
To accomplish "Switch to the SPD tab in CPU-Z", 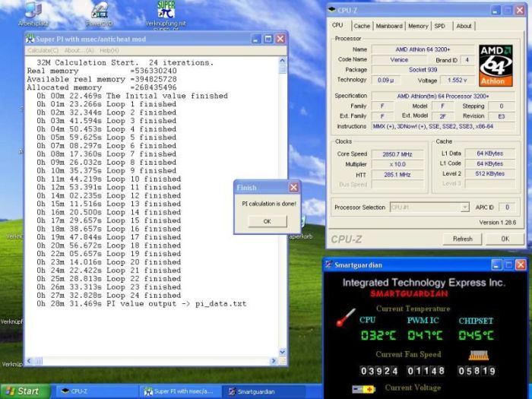I will pyautogui.click(x=440, y=26).
